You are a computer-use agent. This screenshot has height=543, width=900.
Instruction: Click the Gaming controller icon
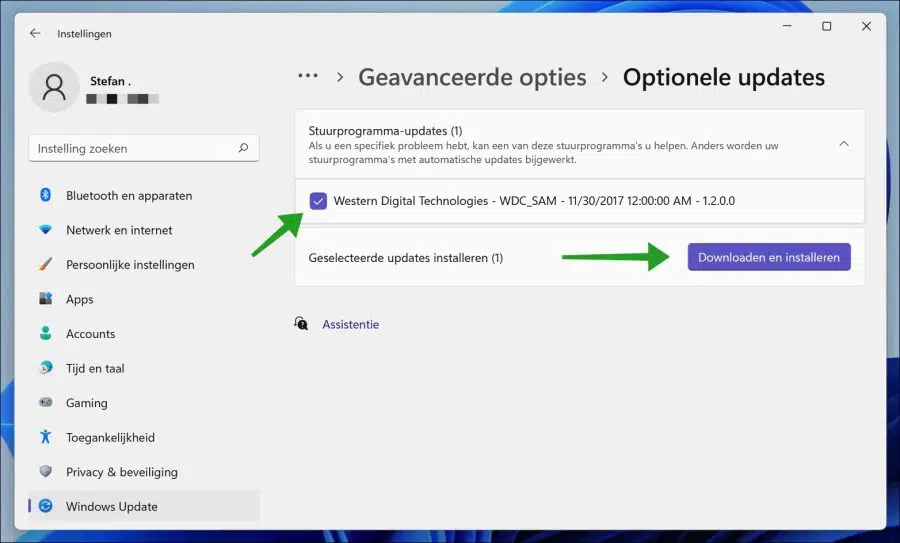tap(45, 402)
